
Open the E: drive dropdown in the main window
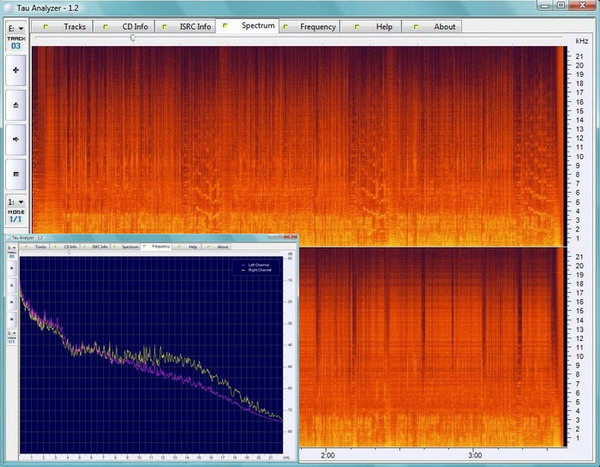(x=15, y=29)
